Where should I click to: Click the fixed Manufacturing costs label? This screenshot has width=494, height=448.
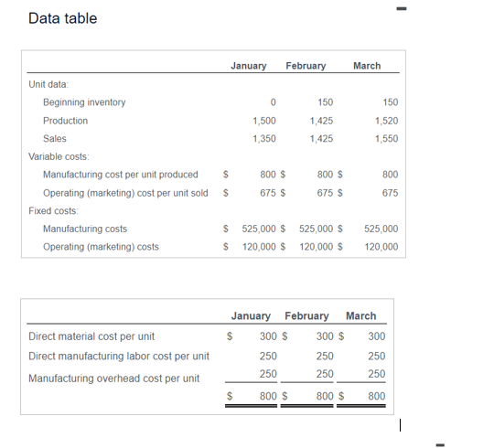coord(85,229)
